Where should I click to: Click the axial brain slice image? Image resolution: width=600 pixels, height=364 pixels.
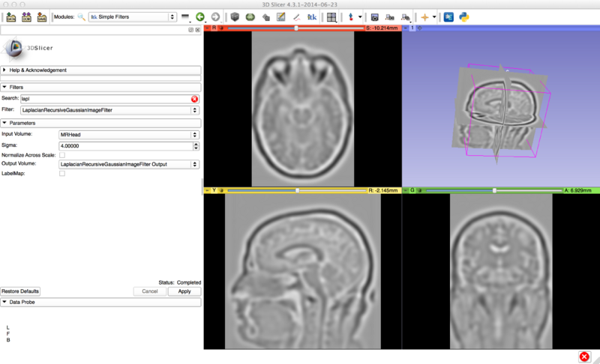point(303,109)
